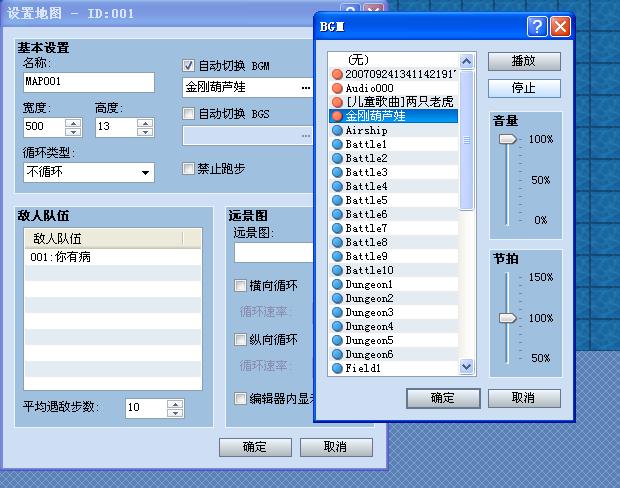This screenshot has width=620, height=488.
Task: Click the BGM list scrollbar thumb
Action: click(467, 140)
